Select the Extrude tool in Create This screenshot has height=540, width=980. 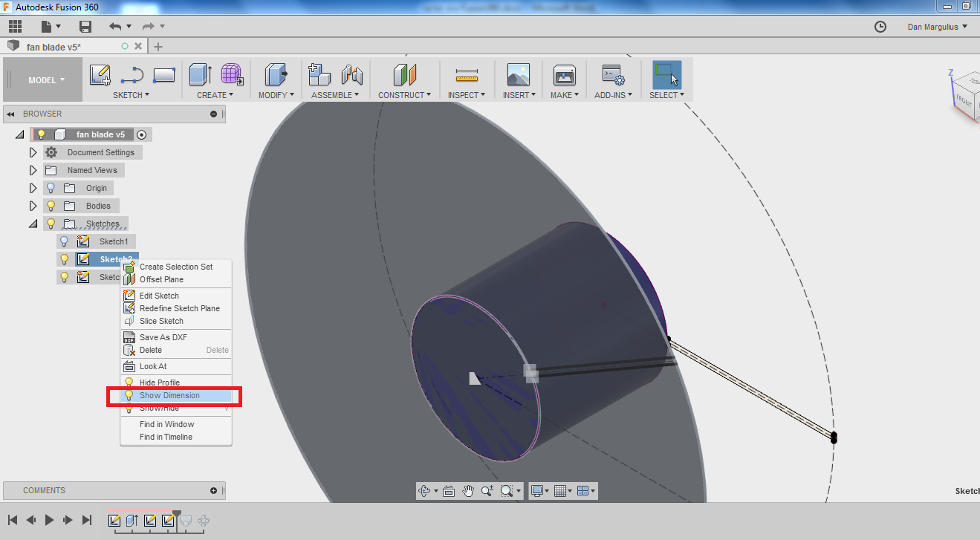[201, 75]
